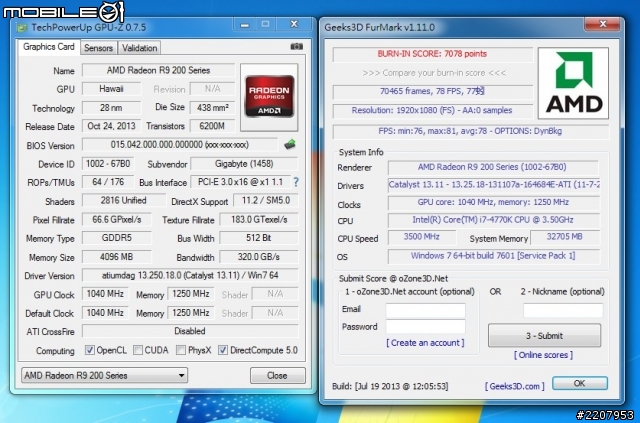Switch to the Validation tab
The image size is (640, 423).
(x=140, y=48)
